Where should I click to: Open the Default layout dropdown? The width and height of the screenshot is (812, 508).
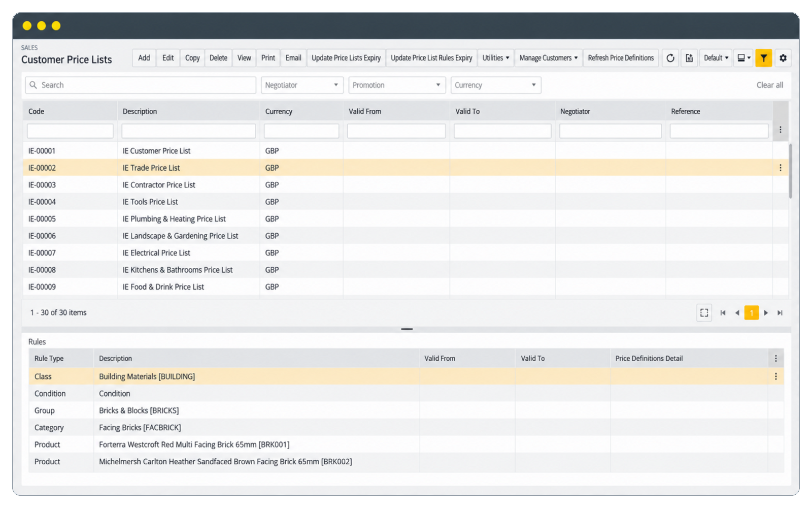716,58
